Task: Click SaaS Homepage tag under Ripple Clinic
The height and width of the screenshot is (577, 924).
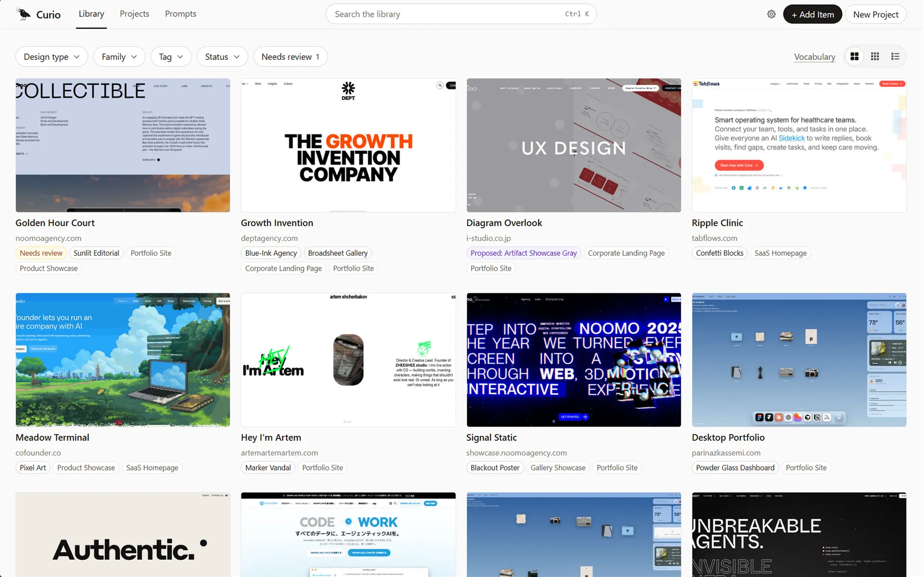Action: [x=780, y=253]
